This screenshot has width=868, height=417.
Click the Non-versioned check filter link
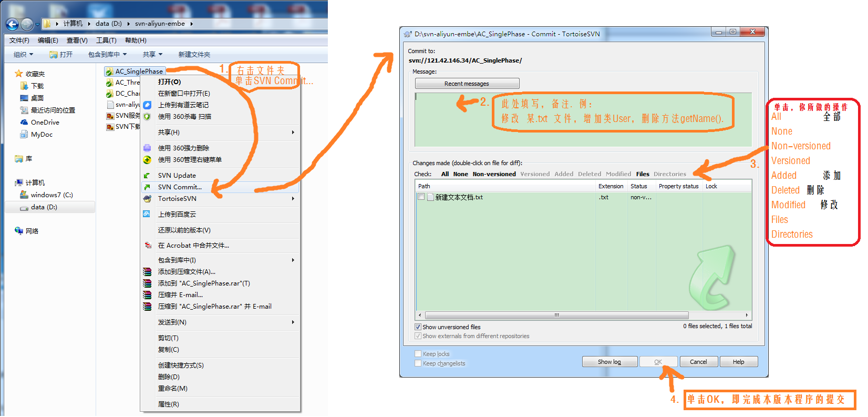click(494, 174)
